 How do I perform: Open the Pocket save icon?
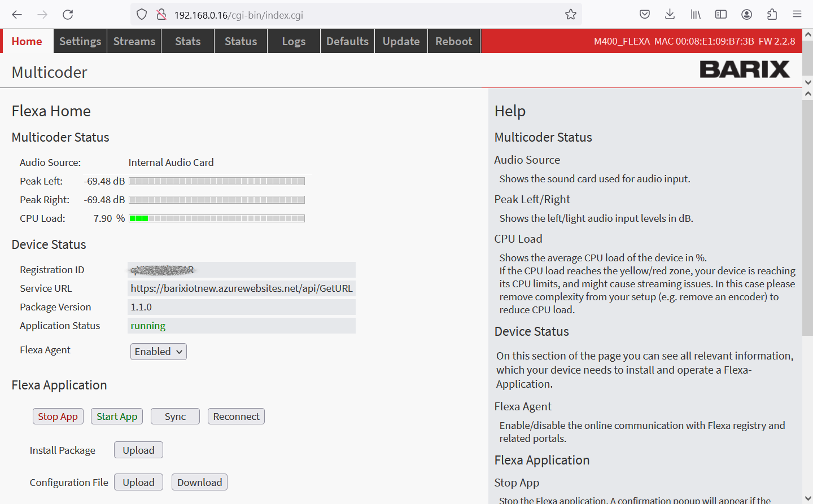(x=645, y=15)
